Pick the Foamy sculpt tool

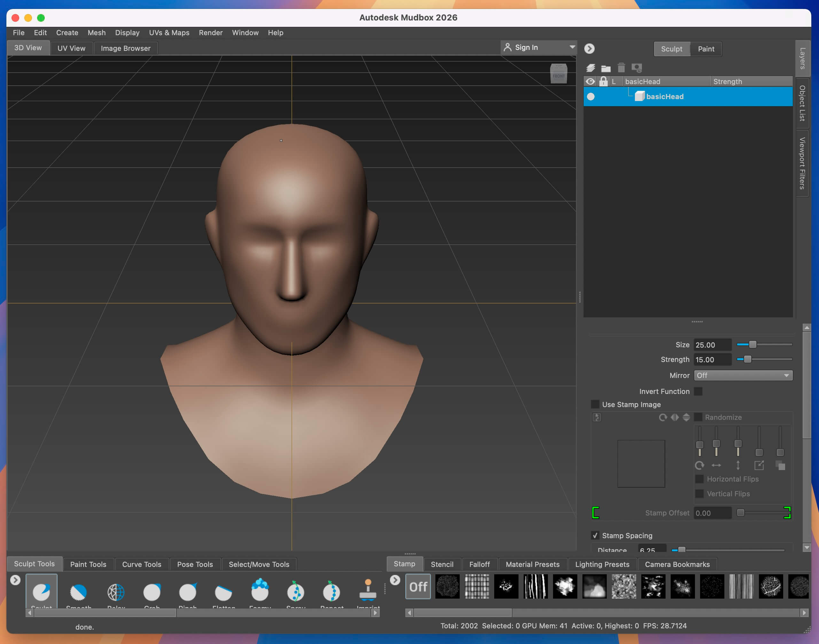pos(260,592)
